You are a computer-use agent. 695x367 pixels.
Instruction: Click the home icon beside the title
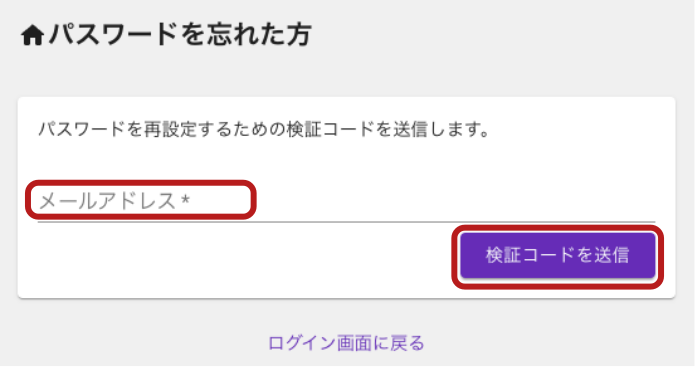click(x=32, y=35)
